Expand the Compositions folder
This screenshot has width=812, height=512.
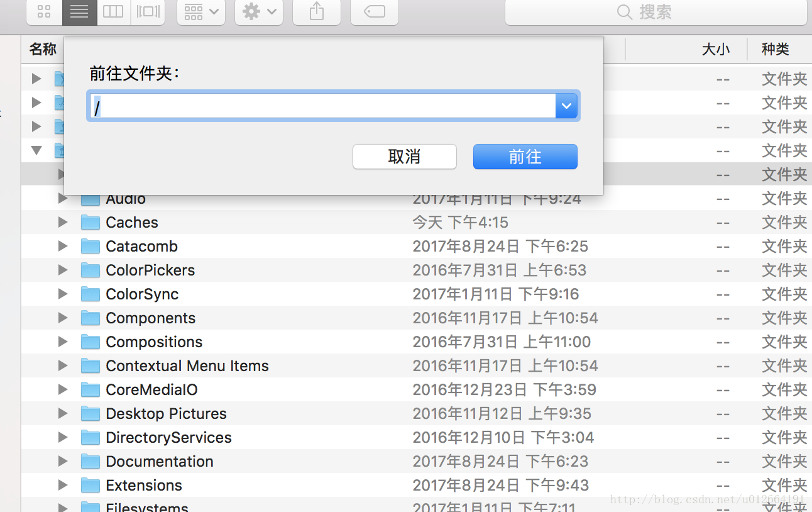(62, 342)
